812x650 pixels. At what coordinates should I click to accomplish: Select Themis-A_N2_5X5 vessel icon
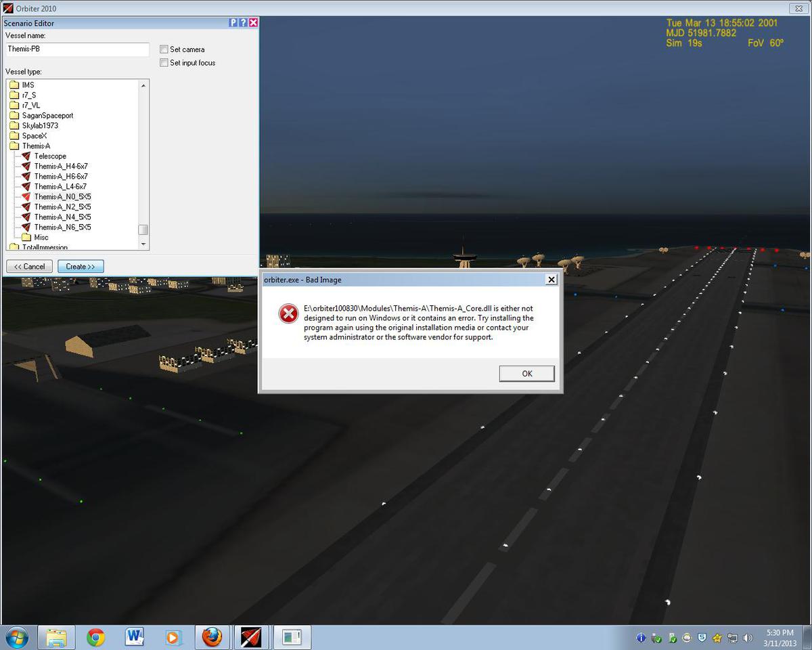click(x=26, y=207)
